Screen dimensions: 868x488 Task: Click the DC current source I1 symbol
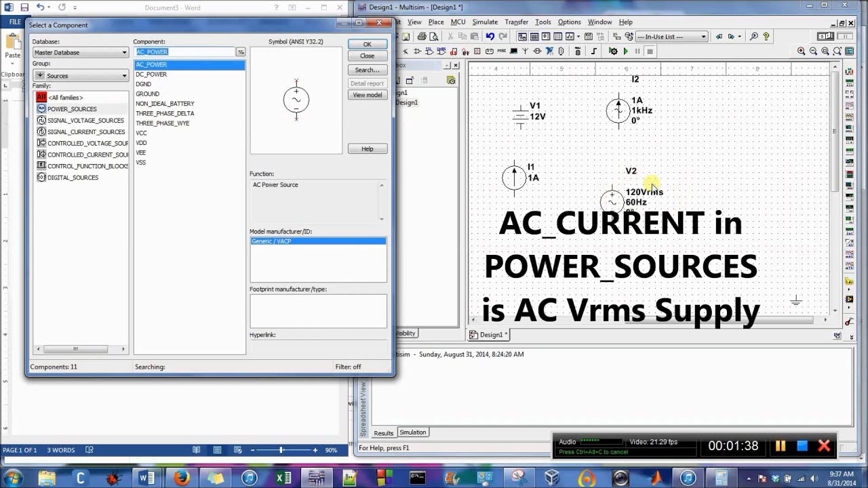click(514, 178)
